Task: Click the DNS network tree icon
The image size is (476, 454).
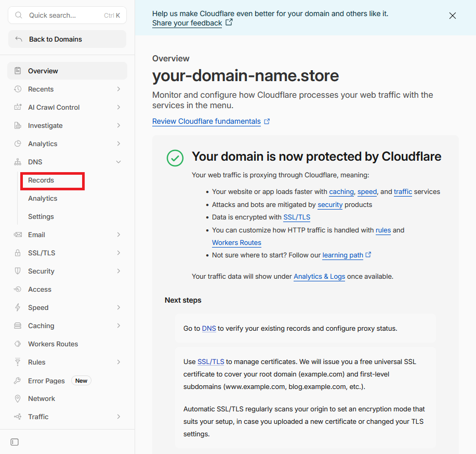Action: click(x=18, y=162)
